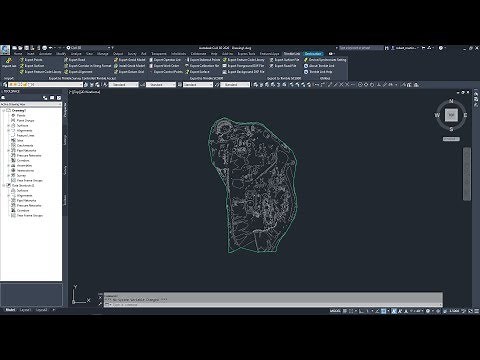
Task: Click the navigation bar on right of viewport
Action: coord(467,174)
